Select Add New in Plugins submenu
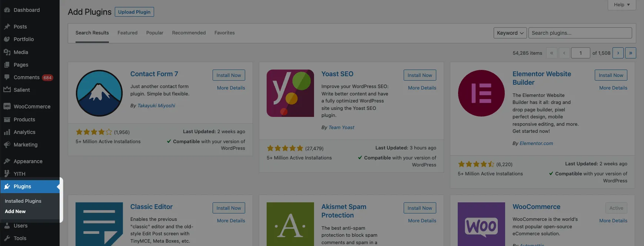The width and height of the screenshot is (644, 246). click(x=15, y=211)
